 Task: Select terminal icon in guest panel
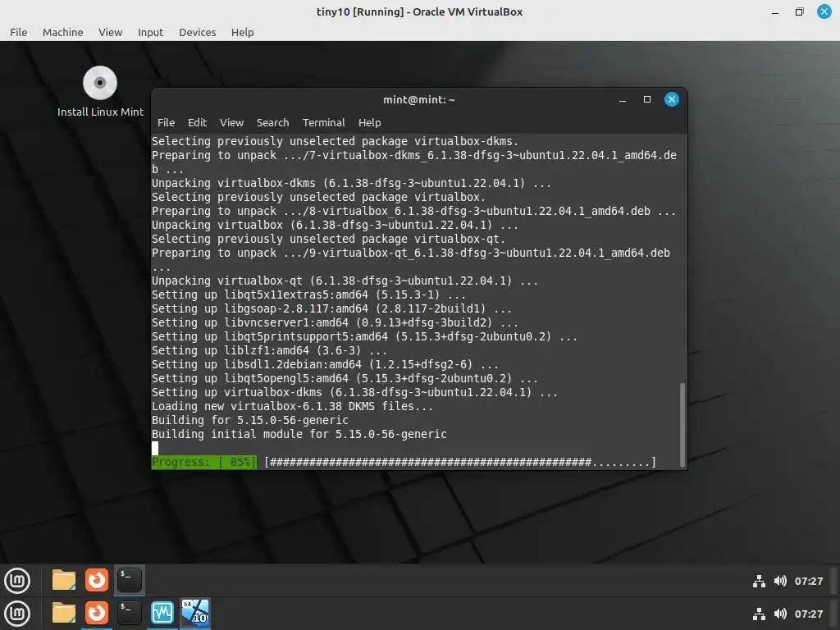tap(129, 580)
